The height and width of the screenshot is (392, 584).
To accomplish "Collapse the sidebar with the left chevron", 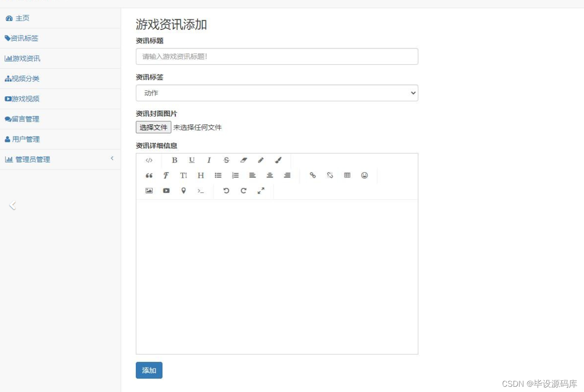I will 13,204.
